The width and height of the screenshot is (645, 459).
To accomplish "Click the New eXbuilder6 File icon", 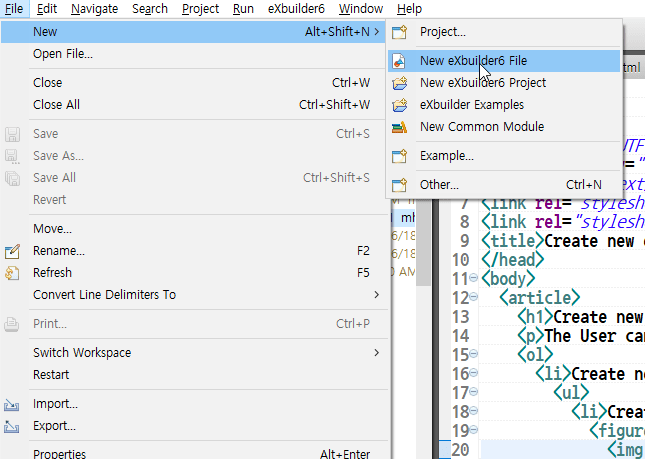I will pyautogui.click(x=400, y=61).
